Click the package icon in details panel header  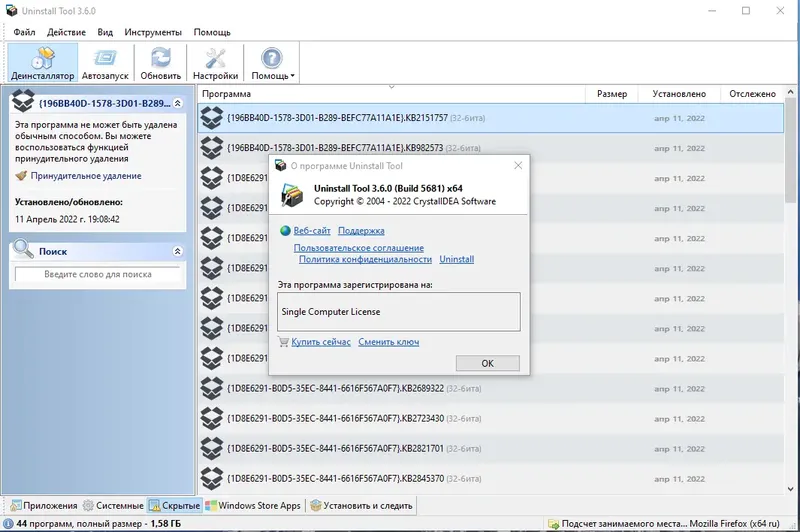click(23, 100)
